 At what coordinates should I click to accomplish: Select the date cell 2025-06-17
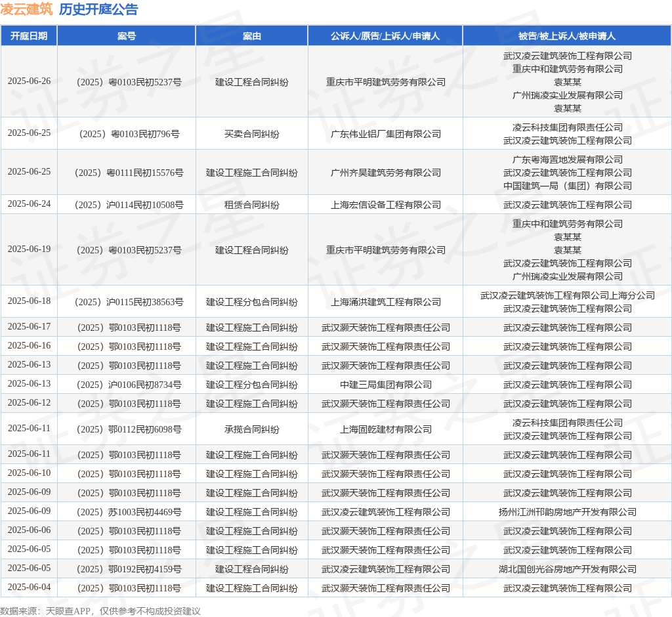[x=29, y=327]
